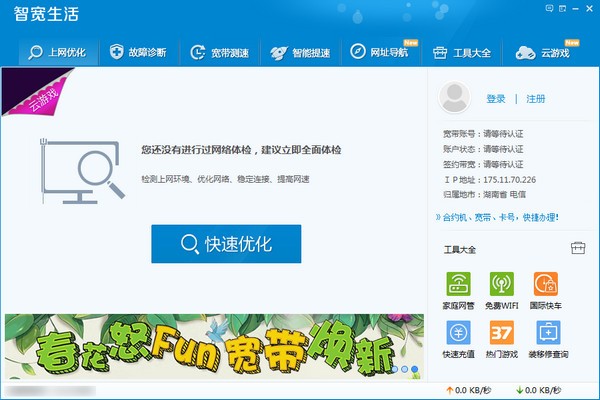Click the 签约带宽 请等待认证 text
This screenshot has width=600, height=400.
[483, 164]
